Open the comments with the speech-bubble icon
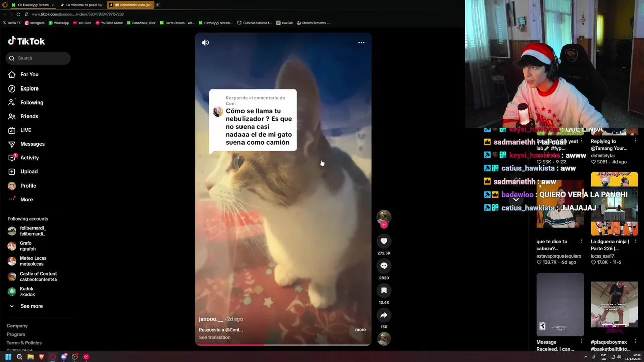Viewport: 644px width, 362px height. [384, 266]
